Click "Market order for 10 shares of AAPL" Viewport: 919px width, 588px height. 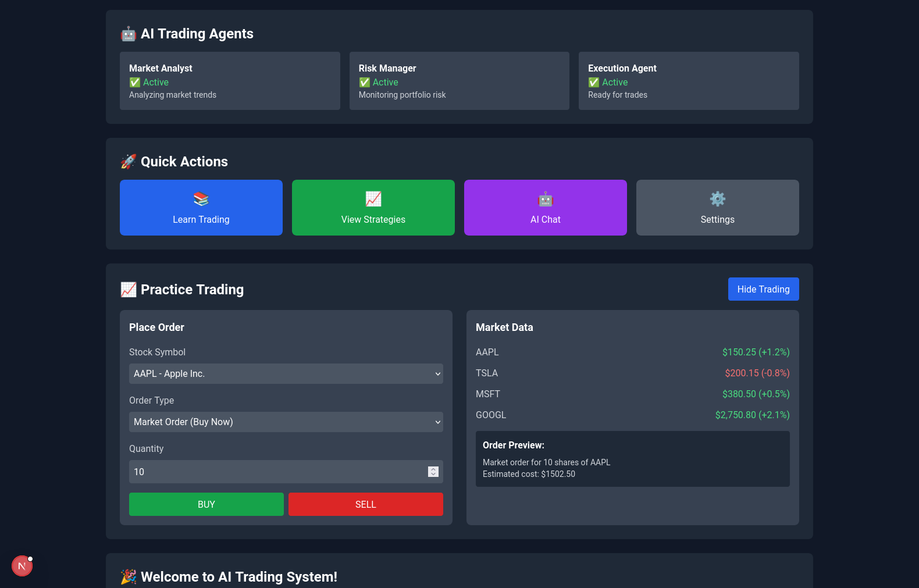click(x=547, y=462)
